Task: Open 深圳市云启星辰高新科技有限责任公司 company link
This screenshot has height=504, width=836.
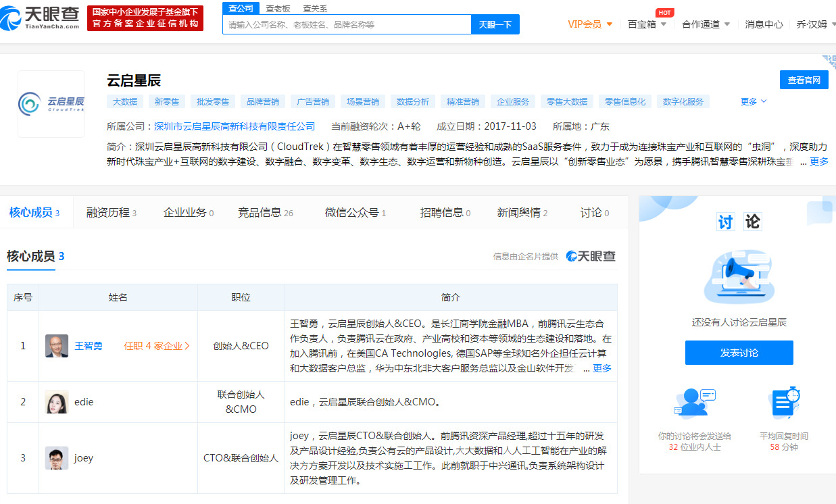Action: (x=235, y=126)
